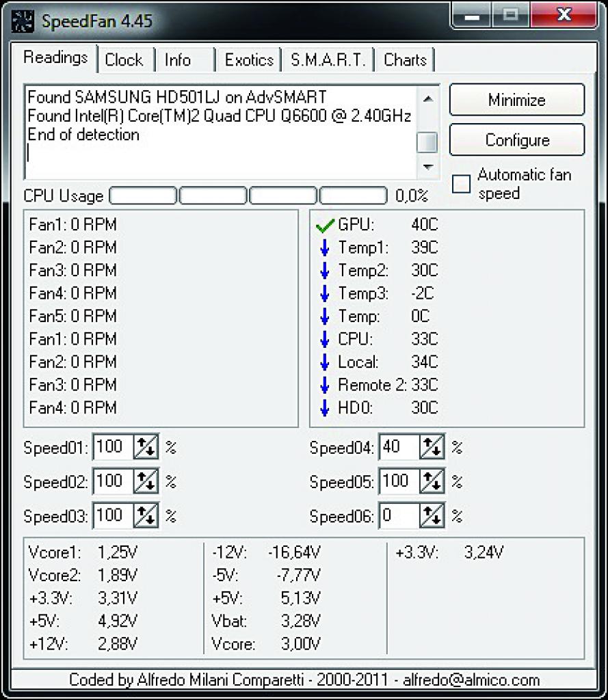Click the blue down arrow beside HD0
608x700 pixels.
[325, 408]
